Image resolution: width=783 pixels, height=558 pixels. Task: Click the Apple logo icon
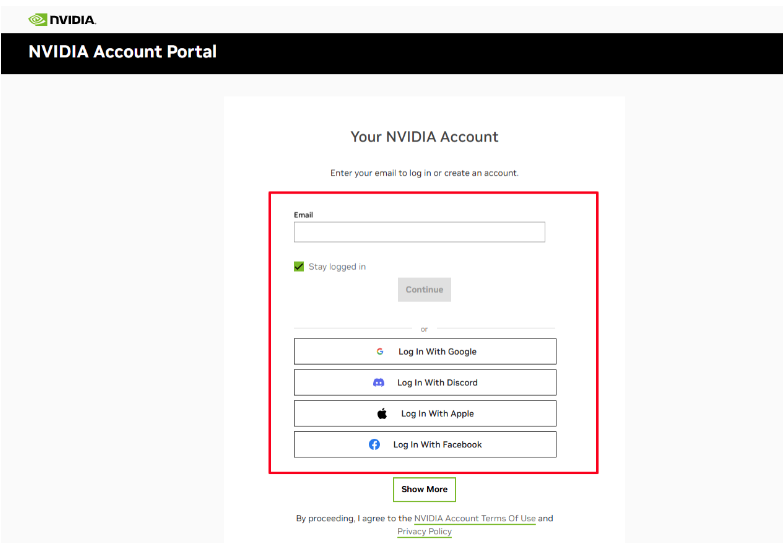382,414
